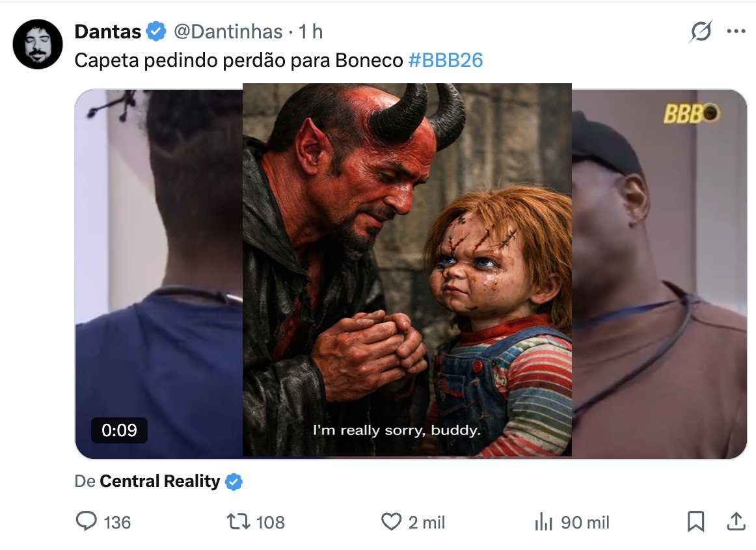756x550 pixels.
Task: Open the three-dot more options menu
Action: pyautogui.click(x=736, y=31)
